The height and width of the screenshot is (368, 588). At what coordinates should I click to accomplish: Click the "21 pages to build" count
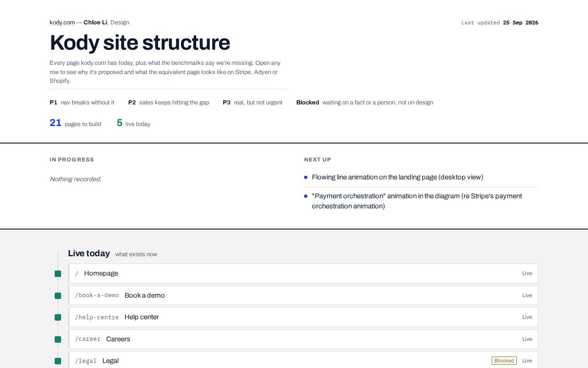click(x=75, y=123)
